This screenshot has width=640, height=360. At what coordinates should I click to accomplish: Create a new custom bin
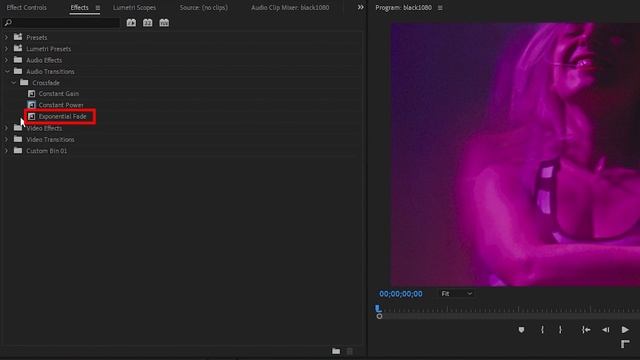tap(336, 351)
